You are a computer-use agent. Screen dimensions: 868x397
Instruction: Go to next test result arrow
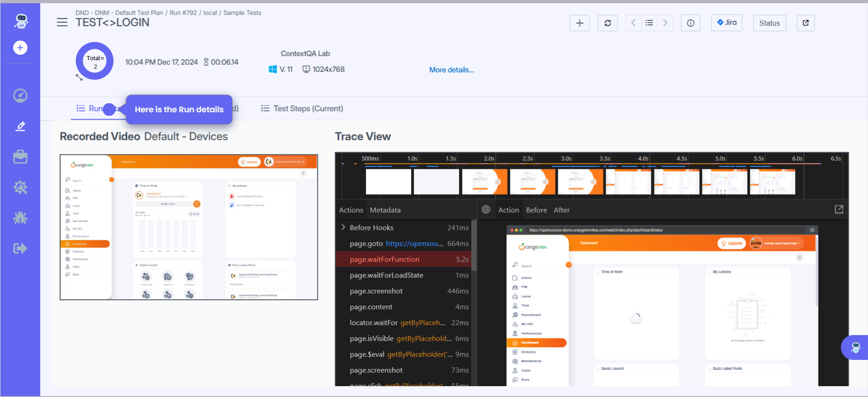coord(665,23)
